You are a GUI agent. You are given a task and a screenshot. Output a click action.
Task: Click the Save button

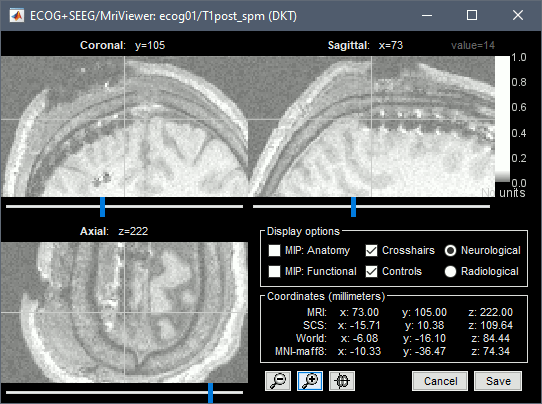[498, 381]
